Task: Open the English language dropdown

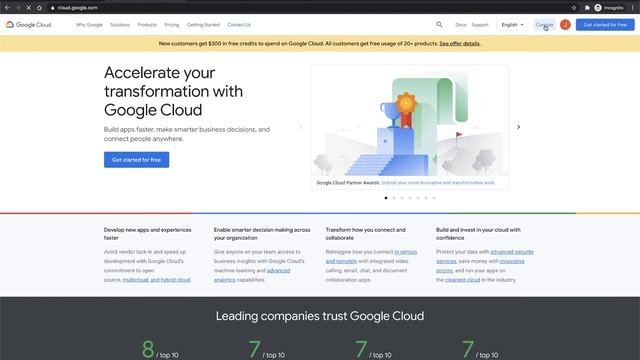Action: (x=512, y=24)
